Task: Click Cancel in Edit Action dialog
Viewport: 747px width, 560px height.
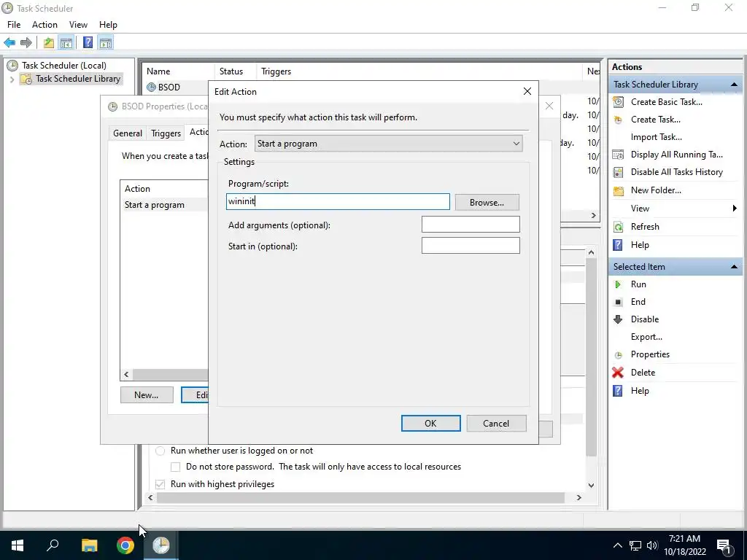Action: pos(496,424)
